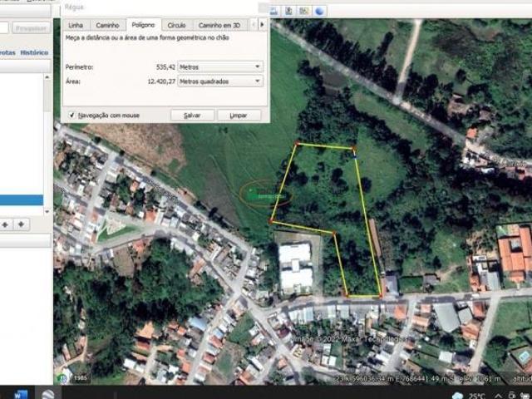The width and height of the screenshot is (532, 399).
Task: Click the sidebar list scroll-up arrow
Action: click(47, 77)
